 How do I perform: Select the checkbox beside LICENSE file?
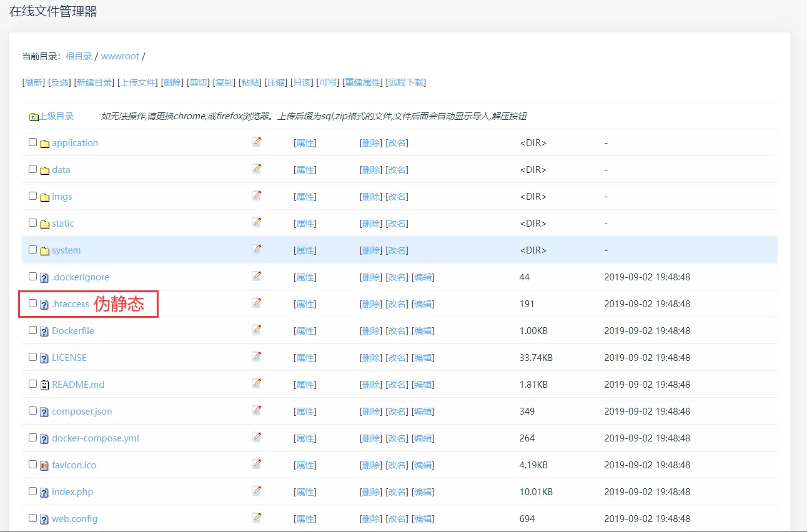[32, 356]
